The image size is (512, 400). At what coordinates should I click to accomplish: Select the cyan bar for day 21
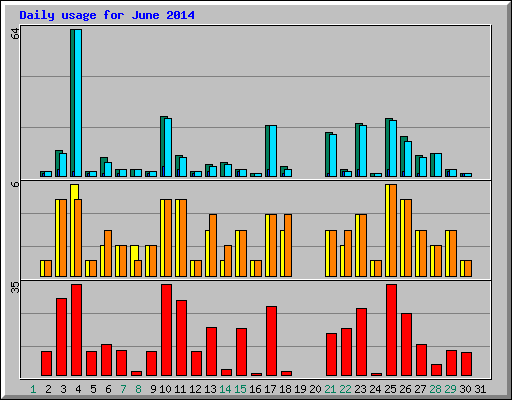click(333, 156)
